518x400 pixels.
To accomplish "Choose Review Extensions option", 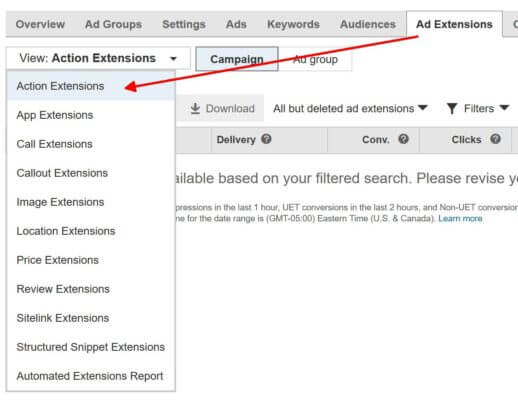I will point(91,289).
